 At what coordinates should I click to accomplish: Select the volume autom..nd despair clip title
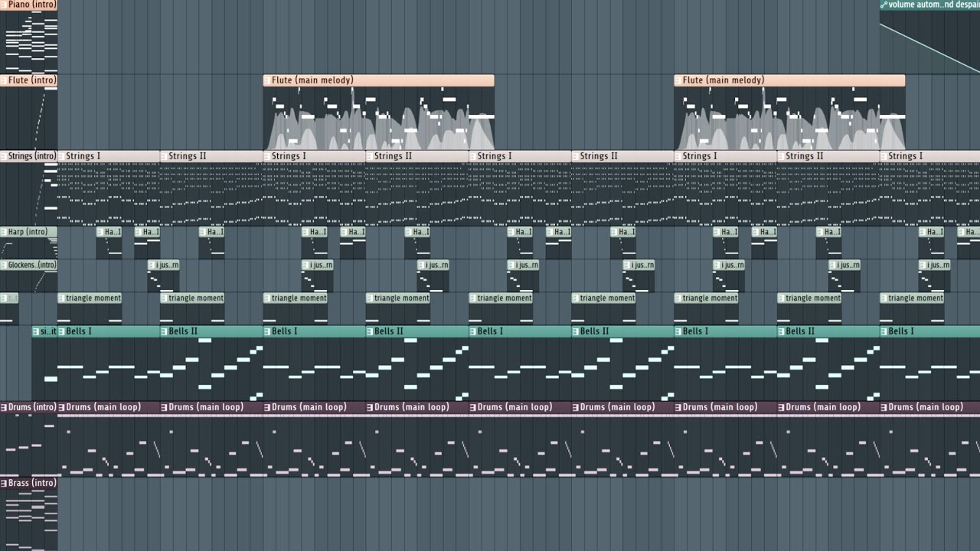point(933,5)
